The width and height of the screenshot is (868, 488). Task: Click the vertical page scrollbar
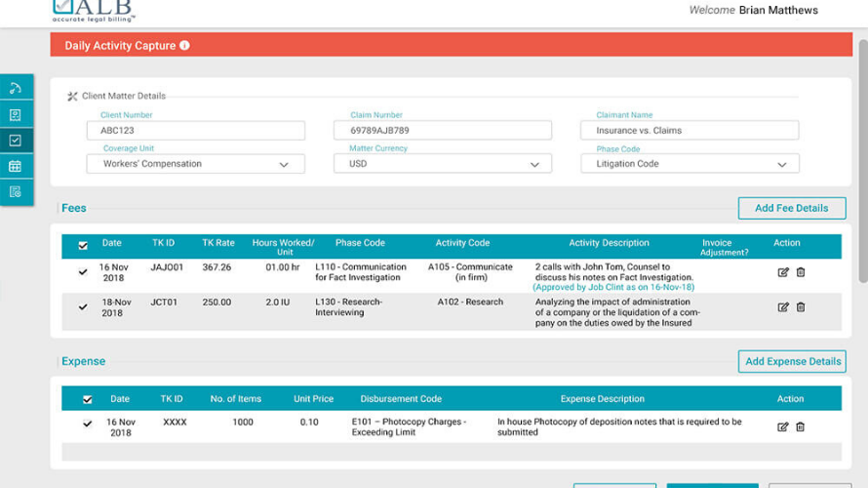(x=863, y=161)
